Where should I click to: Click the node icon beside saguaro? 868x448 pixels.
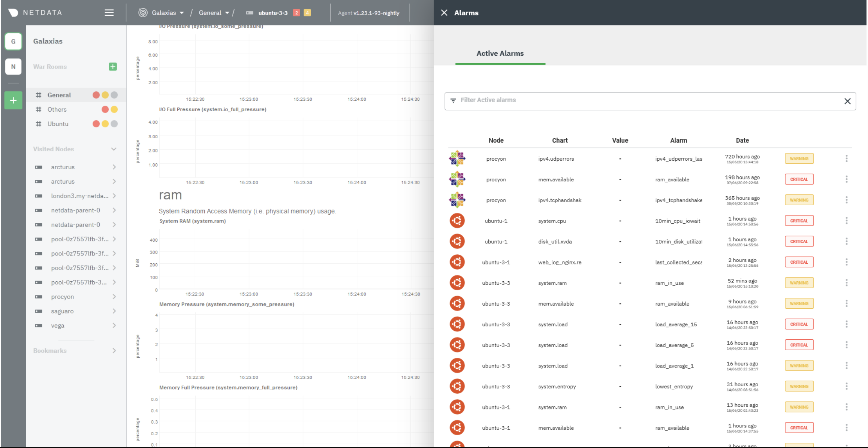point(39,311)
